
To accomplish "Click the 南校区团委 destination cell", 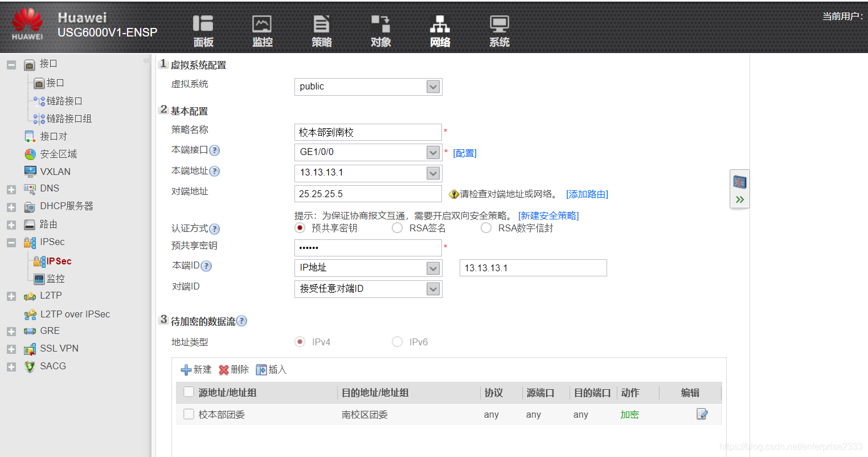I will point(365,415).
